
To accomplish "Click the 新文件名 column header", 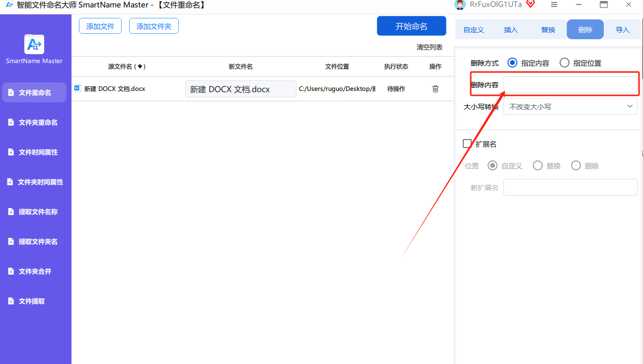I will point(241,67).
